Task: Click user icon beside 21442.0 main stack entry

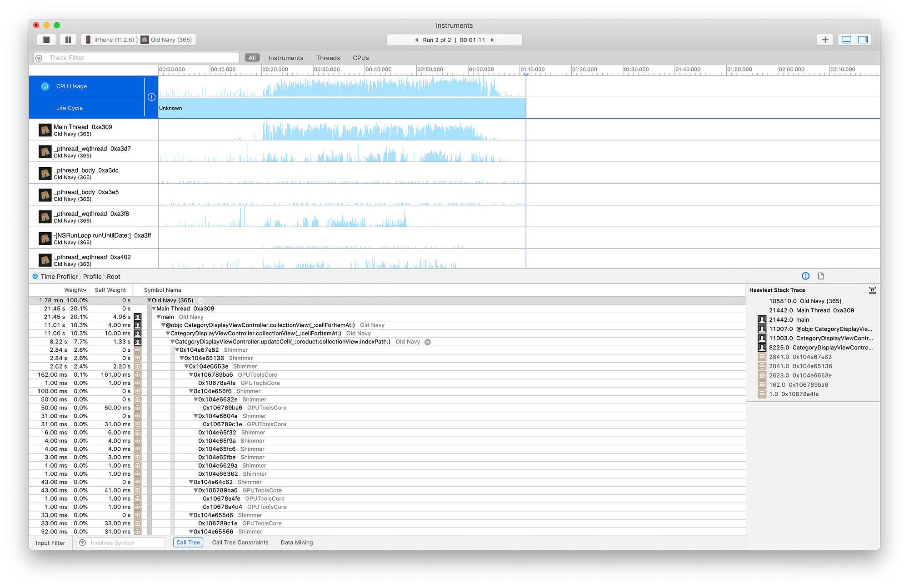Action: pyautogui.click(x=762, y=319)
